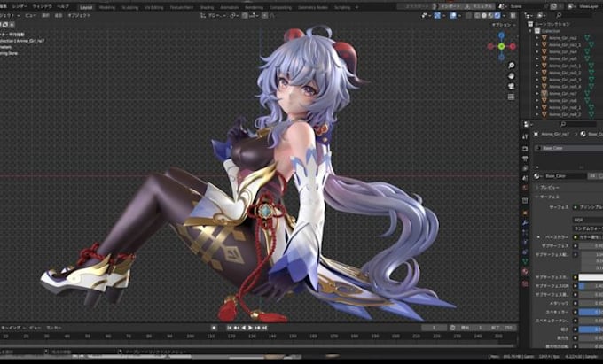Open the View Layer properties tab
The height and width of the screenshot is (364, 603).
525,168
